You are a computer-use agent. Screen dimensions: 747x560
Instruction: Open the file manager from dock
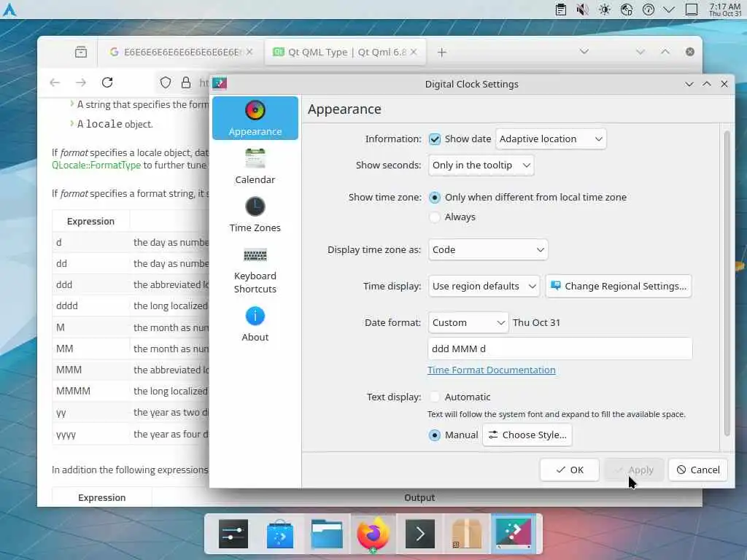click(326, 534)
